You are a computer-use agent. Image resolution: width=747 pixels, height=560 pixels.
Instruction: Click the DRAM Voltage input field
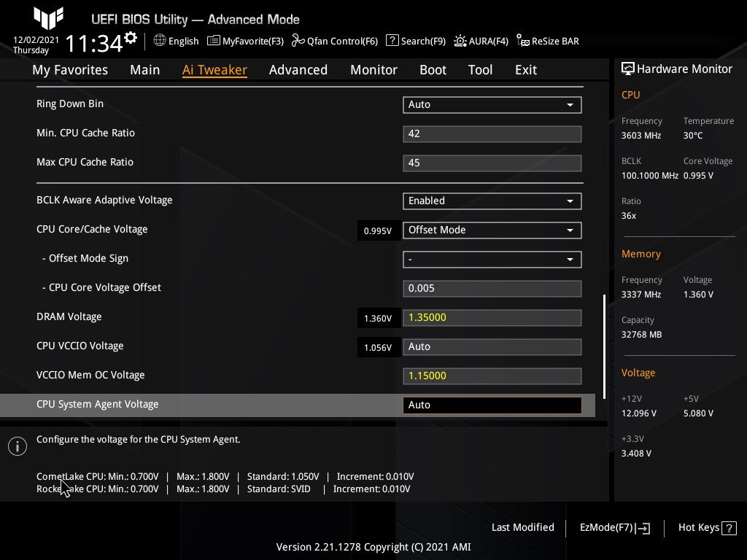tap(492, 318)
